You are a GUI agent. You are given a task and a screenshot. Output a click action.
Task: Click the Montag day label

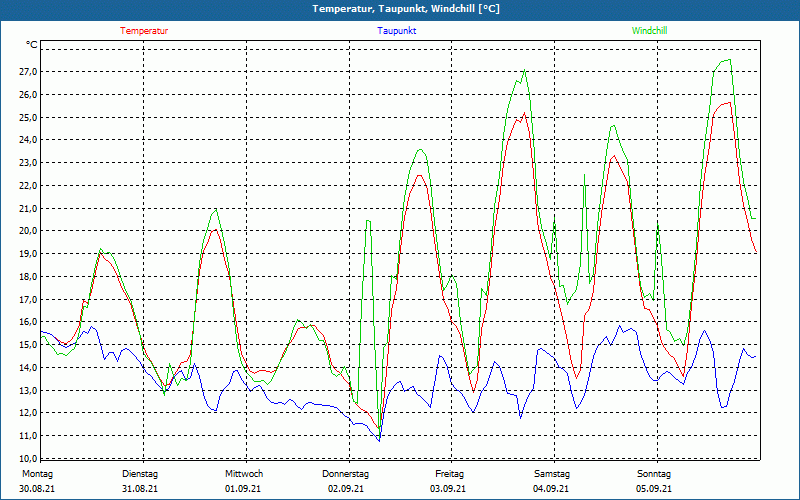37,474
